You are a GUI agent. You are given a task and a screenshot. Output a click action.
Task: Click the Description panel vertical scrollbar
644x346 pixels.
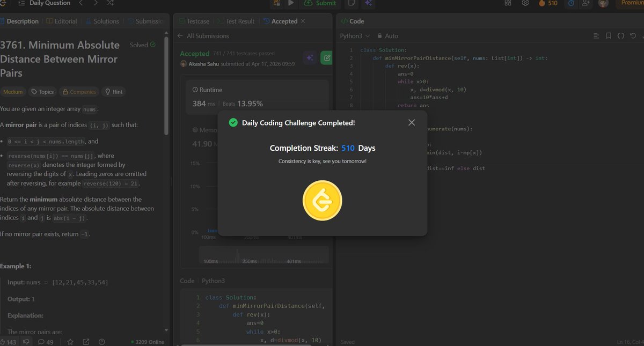(167, 85)
